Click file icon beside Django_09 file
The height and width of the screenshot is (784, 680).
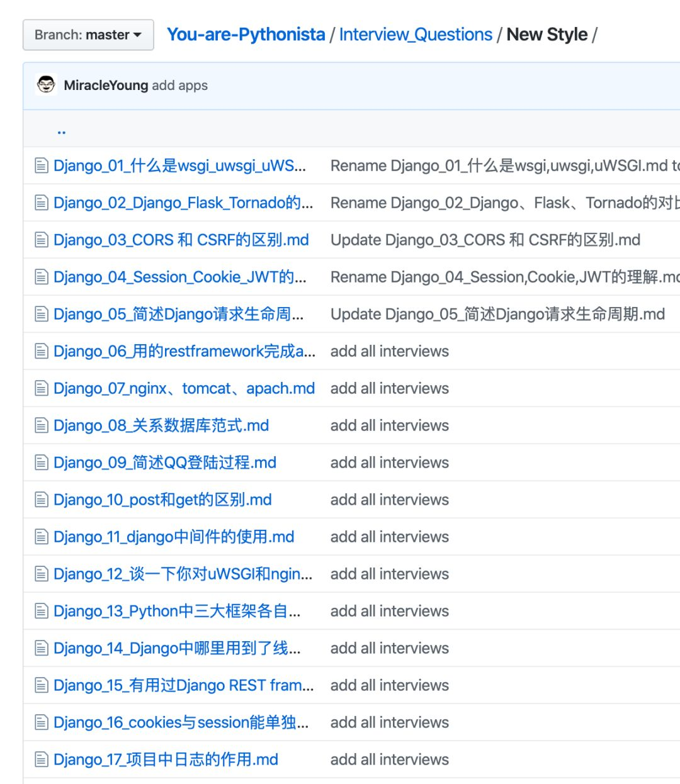(x=42, y=462)
